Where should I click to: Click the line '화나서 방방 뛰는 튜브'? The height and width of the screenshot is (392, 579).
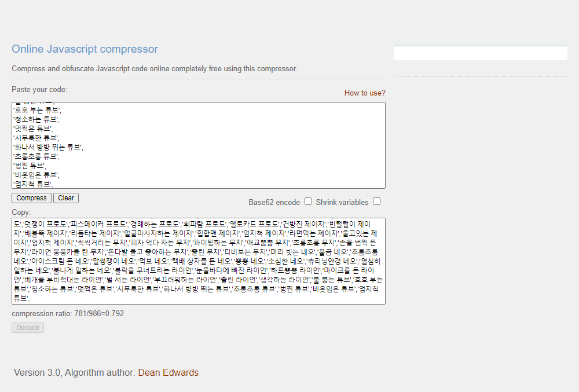[49, 147]
